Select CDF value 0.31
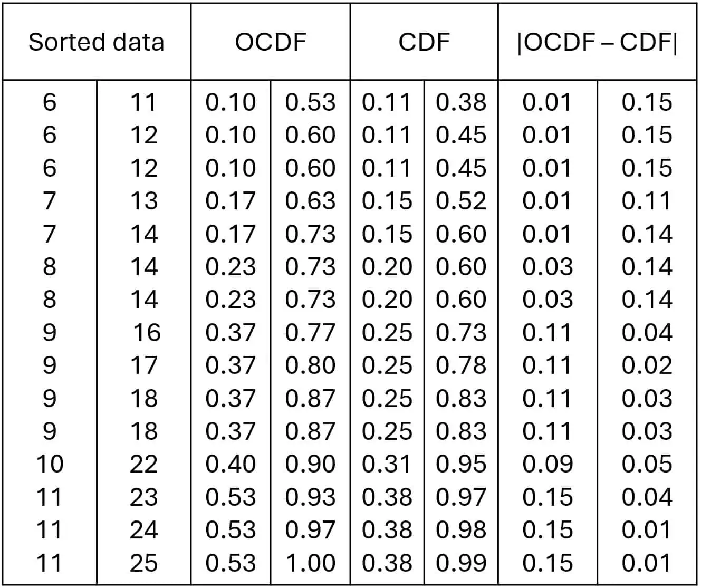 [387, 464]
